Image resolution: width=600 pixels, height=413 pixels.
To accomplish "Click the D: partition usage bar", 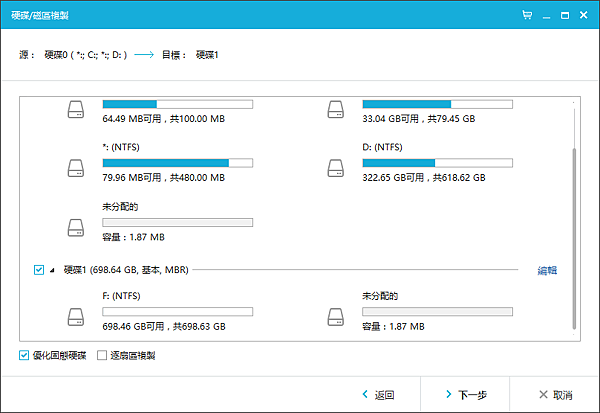I will 437,162.
